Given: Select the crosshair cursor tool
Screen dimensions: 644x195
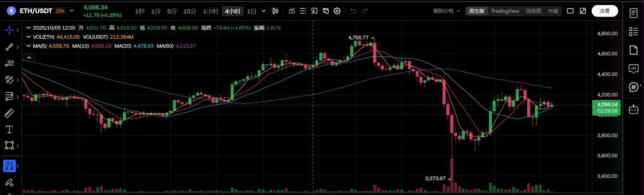Looking at the screenshot, I should tap(9, 30).
